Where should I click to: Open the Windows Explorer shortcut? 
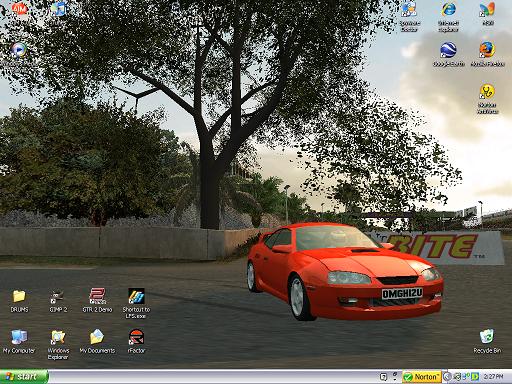coord(58,344)
